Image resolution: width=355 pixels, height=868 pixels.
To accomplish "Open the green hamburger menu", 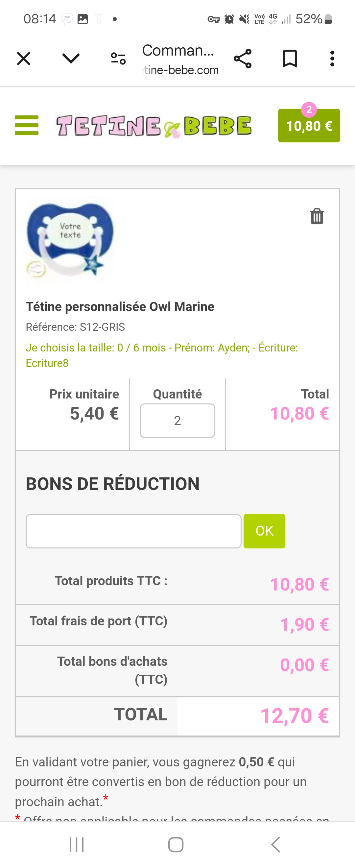I will [27, 125].
